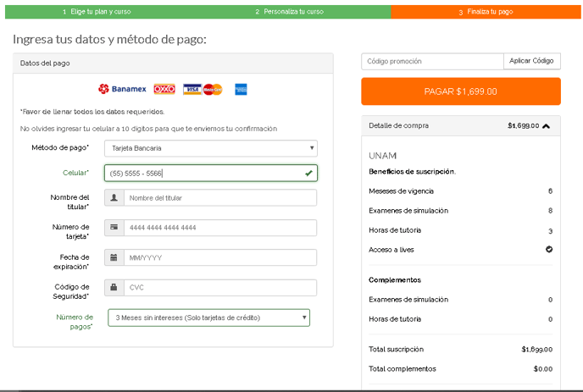Click the green checkmark in Celular field

[308, 174]
